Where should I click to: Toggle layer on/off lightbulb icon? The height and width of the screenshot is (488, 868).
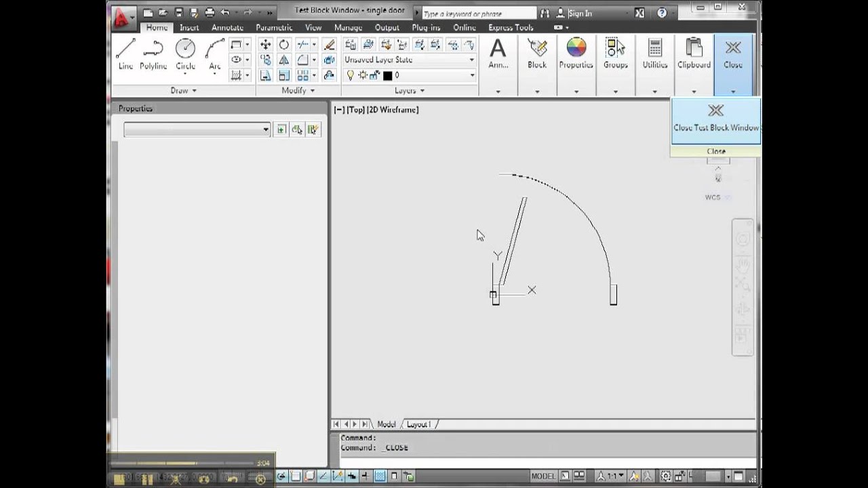pyautogui.click(x=351, y=75)
